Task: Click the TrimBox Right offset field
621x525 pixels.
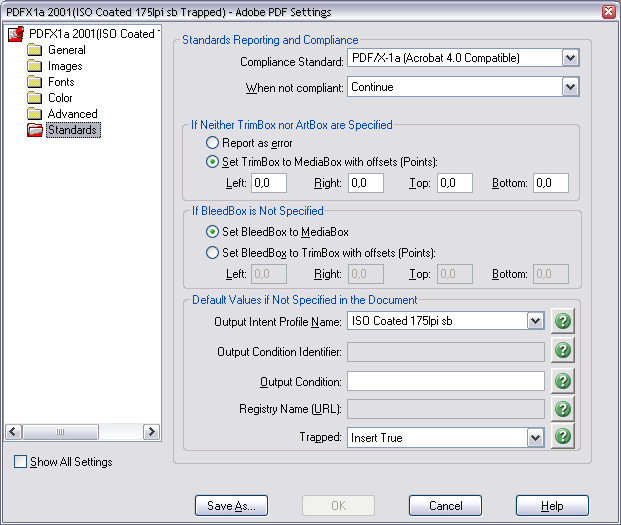Action: [x=366, y=183]
